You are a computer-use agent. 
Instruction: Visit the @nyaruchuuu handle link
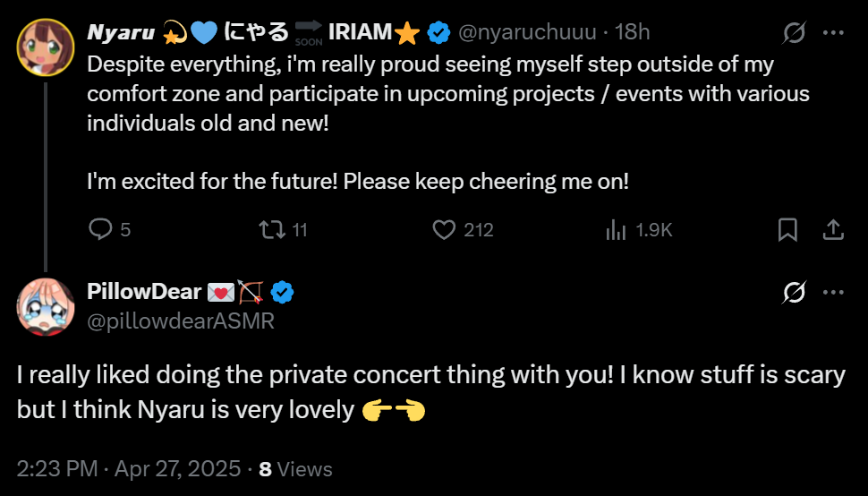pyautogui.click(x=527, y=33)
